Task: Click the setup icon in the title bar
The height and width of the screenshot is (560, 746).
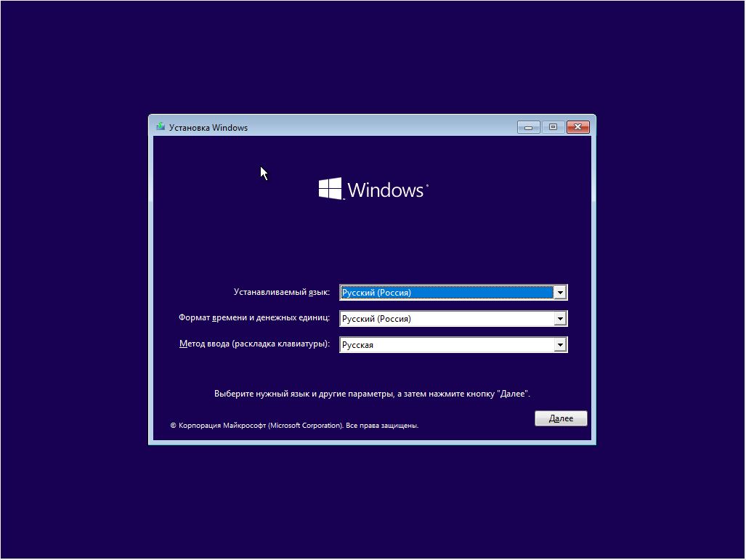Action: point(161,126)
